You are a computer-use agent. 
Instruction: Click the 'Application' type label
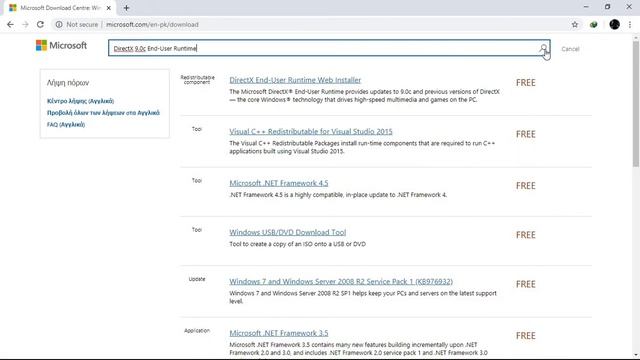[197, 331]
